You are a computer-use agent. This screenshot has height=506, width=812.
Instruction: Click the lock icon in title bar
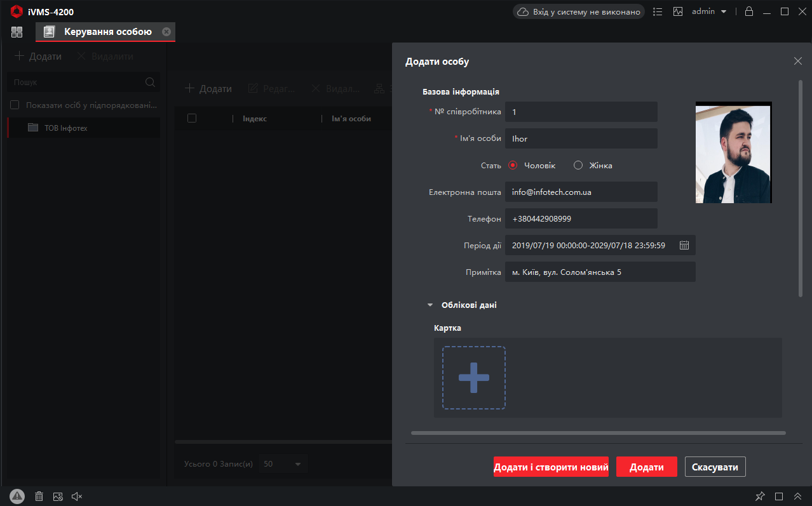point(749,11)
